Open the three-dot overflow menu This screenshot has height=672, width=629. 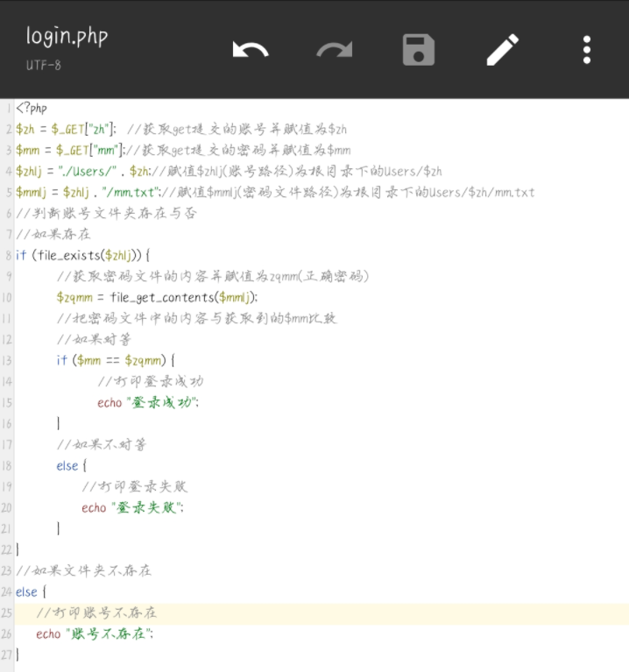tap(587, 50)
